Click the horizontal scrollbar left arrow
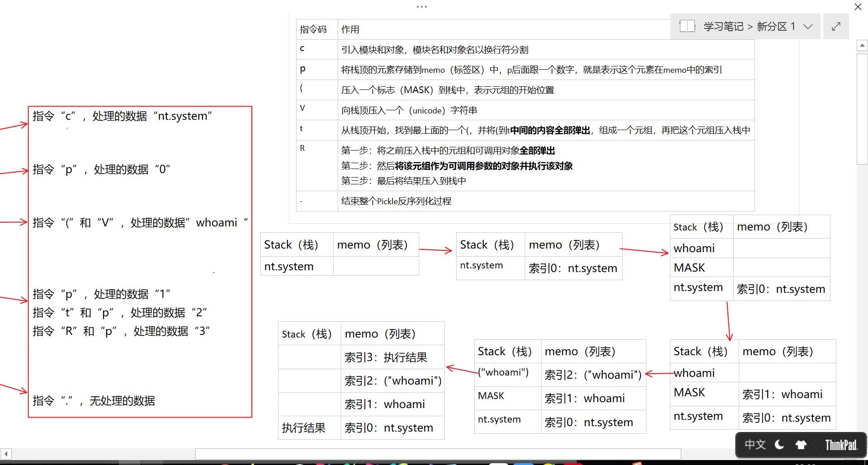Image resolution: width=868 pixels, height=465 pixels. 6,453
